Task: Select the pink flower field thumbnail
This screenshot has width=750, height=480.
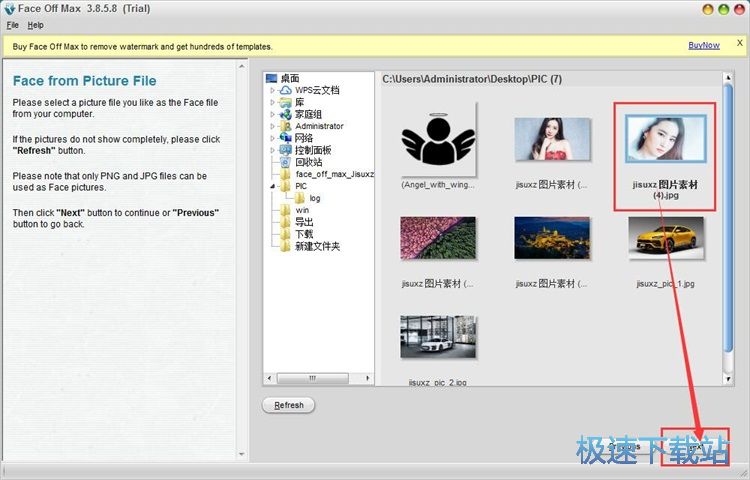Action: click(438, 238)
